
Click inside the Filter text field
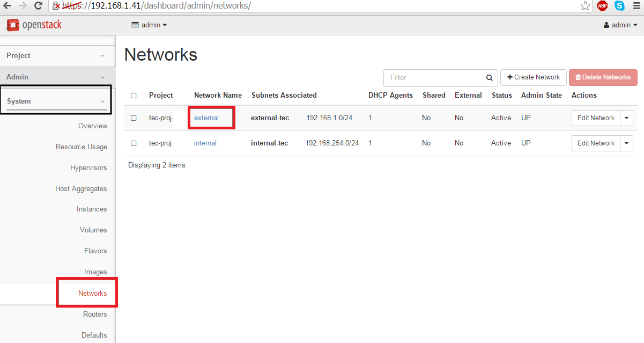click(x=434, y=78)
